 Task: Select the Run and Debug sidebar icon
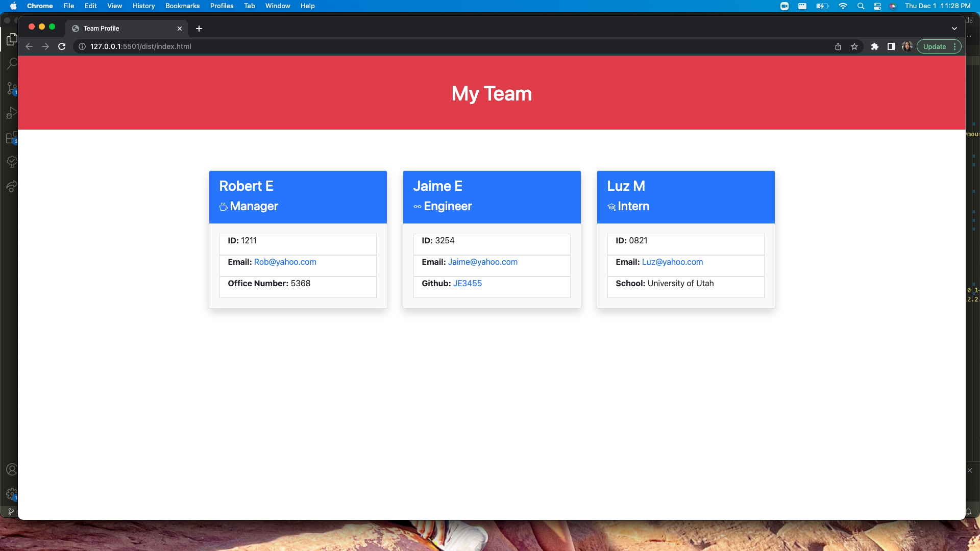tap(11, 113)
